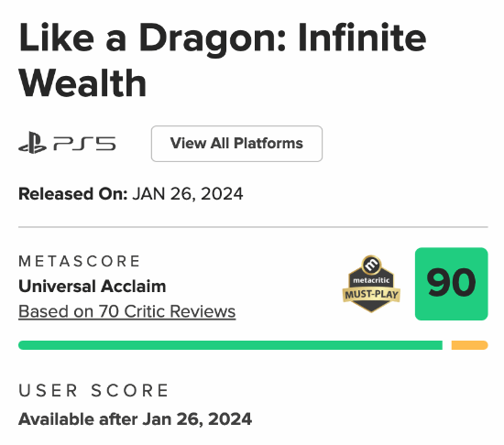The height and width of the screenshot is (445, 504).
Task: Click green positive segment of score bar
Action: click(x=230, y=345)
